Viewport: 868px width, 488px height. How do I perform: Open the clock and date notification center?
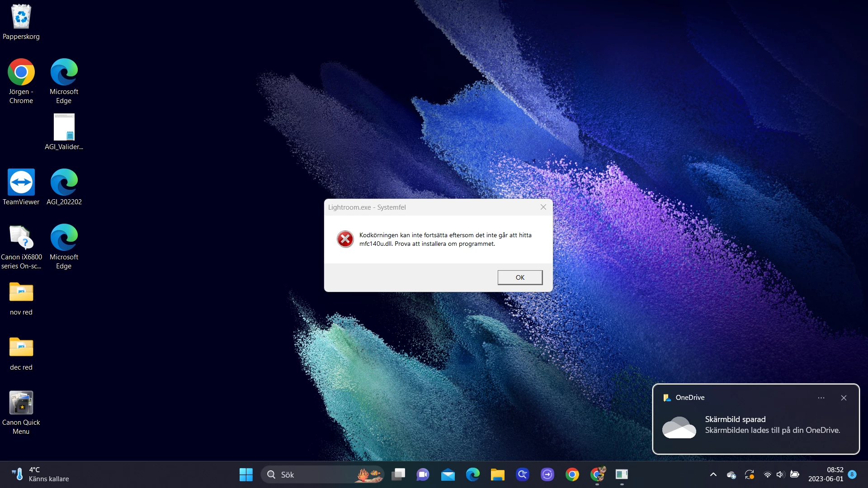coord(826,474)
